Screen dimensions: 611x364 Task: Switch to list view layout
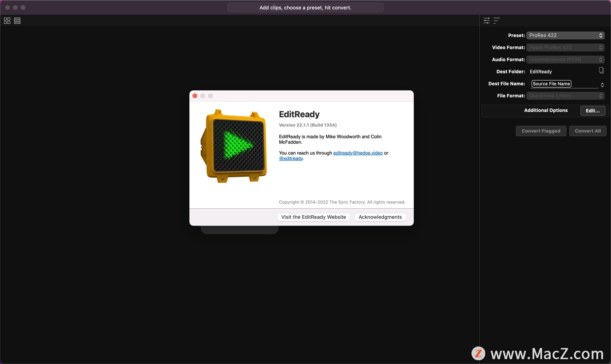coord(17,21)
